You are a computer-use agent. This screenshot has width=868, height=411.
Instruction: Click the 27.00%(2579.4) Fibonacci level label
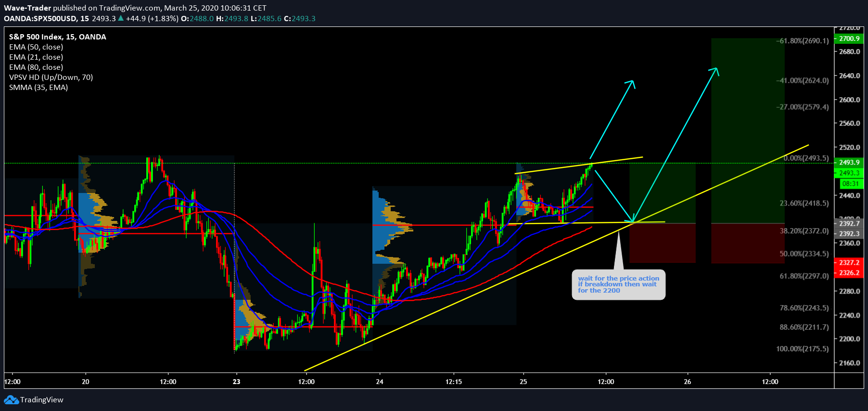coord(803,107)
